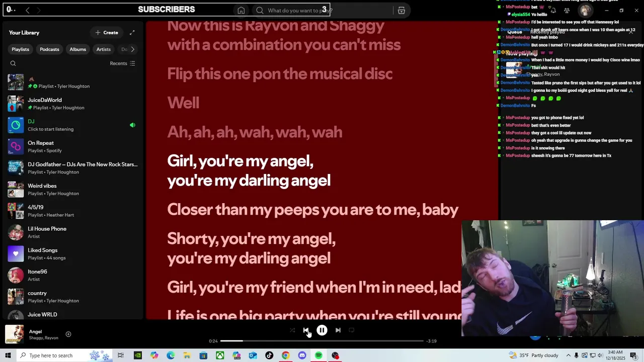
Task: Click the green speaker icon on DJ row
Action: coord(132,125)
